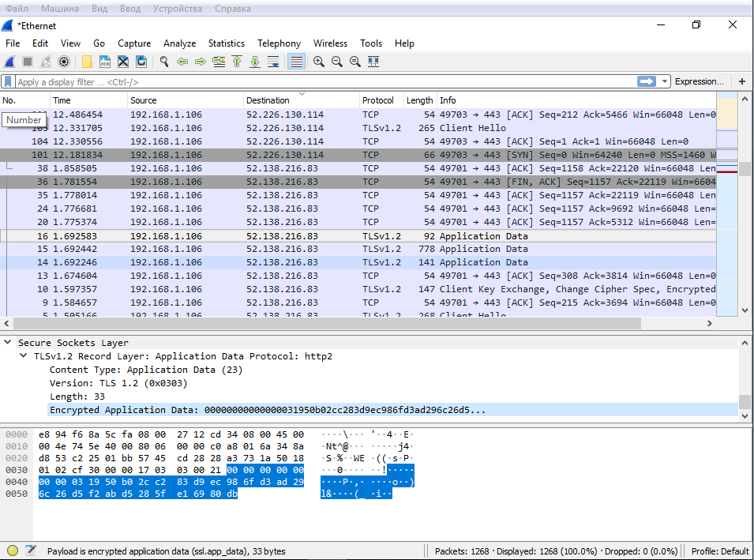
Task: Zoom in on packet text
Action: 319,62
